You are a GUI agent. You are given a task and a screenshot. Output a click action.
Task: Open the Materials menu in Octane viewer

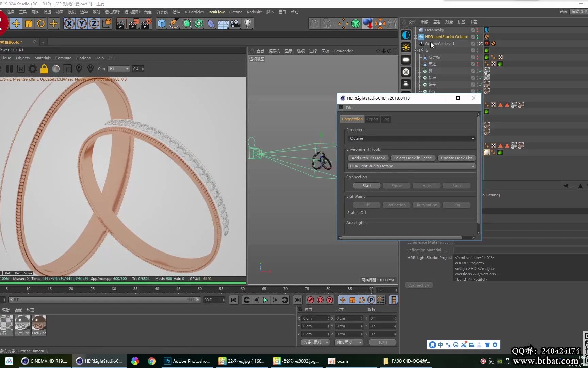pos(43,58)
